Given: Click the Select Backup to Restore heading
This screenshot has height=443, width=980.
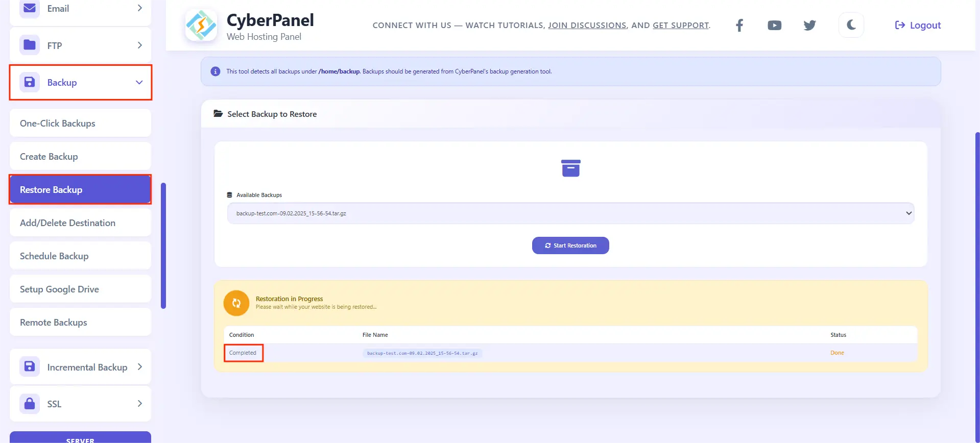Looking at the screenshot, I should (272, 114).
